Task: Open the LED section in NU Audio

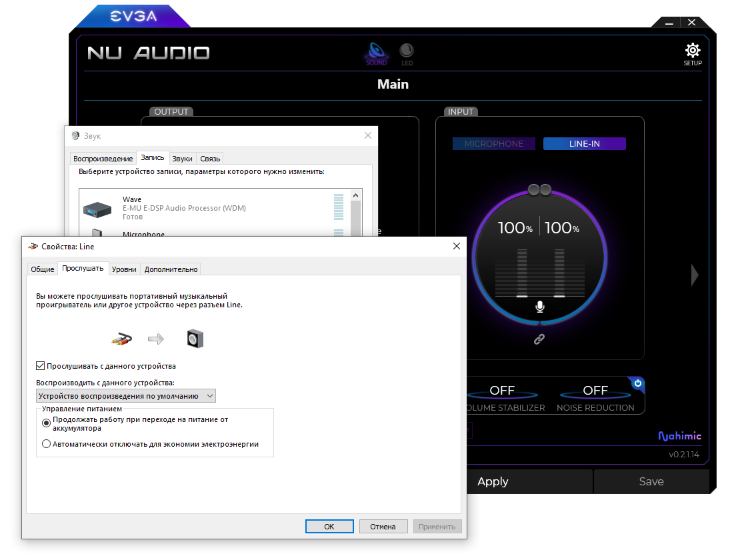Action: coord(407,54)
